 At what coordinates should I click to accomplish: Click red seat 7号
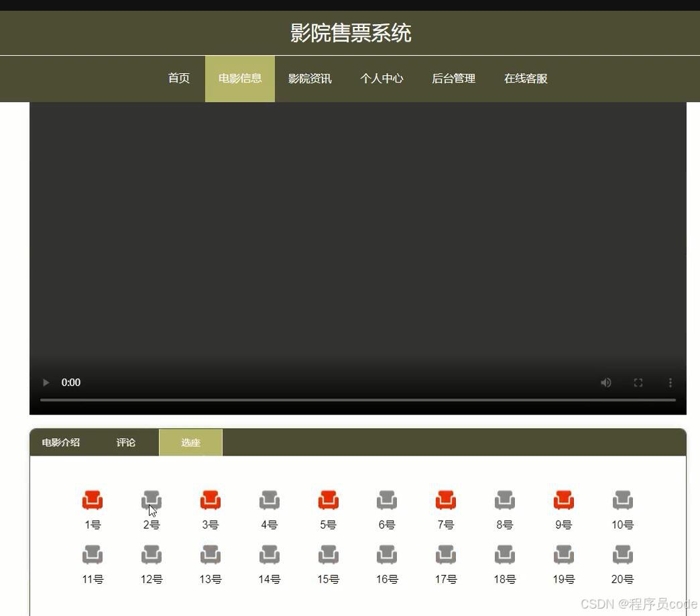[x=445, y=500]
